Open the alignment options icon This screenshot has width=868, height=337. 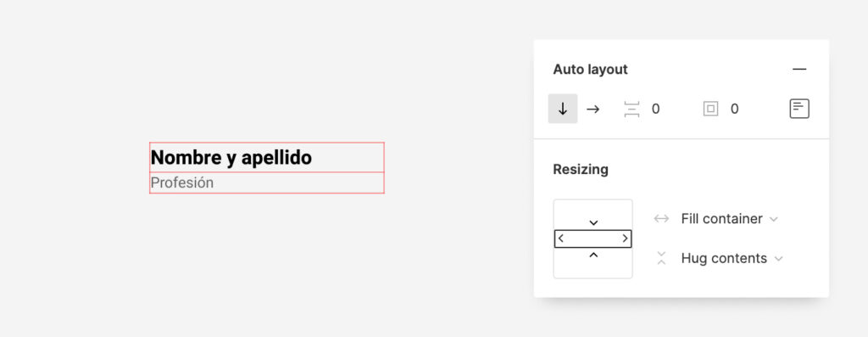click(x=798, y=109)
